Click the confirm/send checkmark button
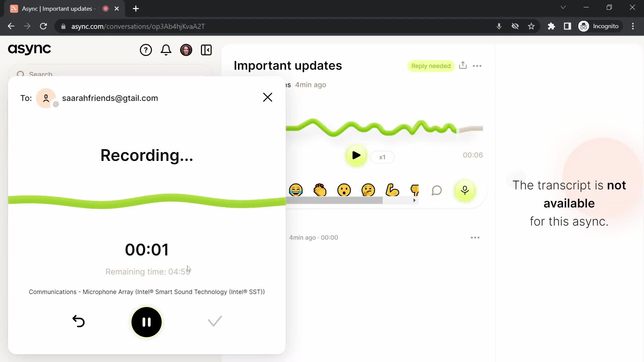644x362 pixels. pos(215,322)
